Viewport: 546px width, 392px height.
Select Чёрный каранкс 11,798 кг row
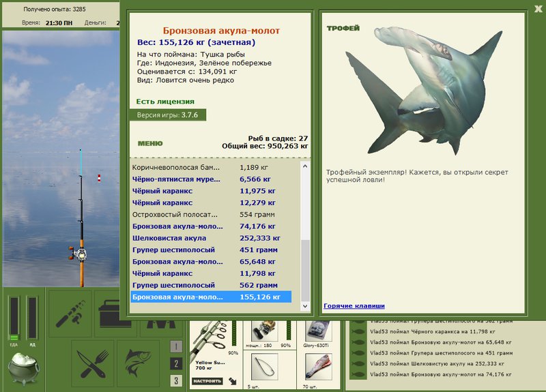(211, 273)
